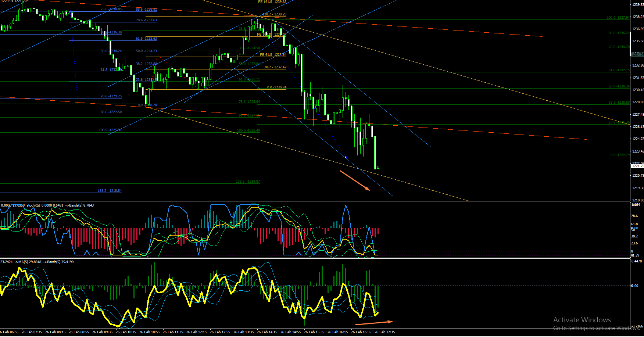Click the green label "61.8 -1231.11"
The image size is (644, 337).
tap(249, 79)
